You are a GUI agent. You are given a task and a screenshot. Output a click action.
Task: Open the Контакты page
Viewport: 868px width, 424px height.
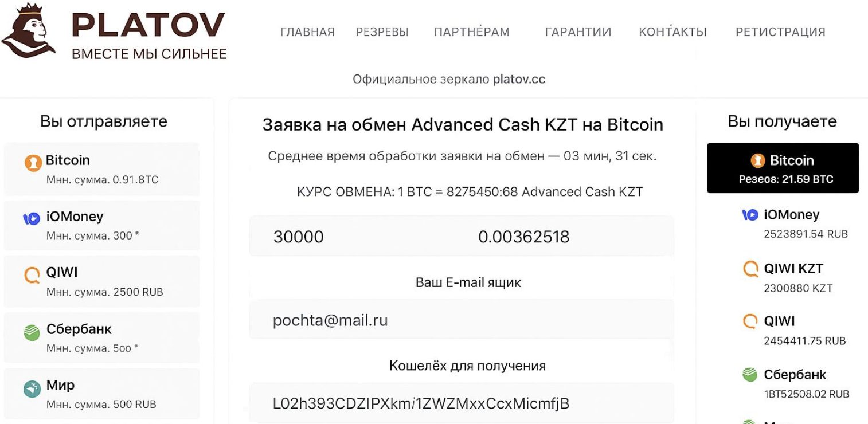point(672,32)
